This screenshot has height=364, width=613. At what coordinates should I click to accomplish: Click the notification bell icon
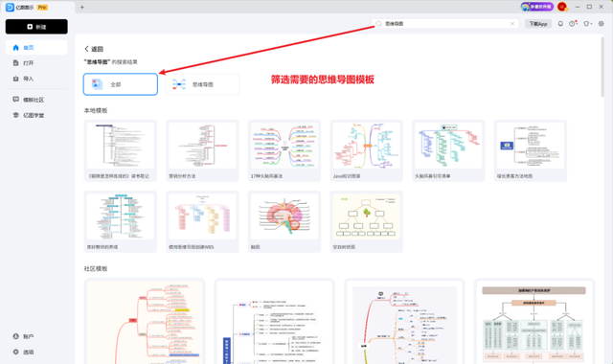(560, 24)
